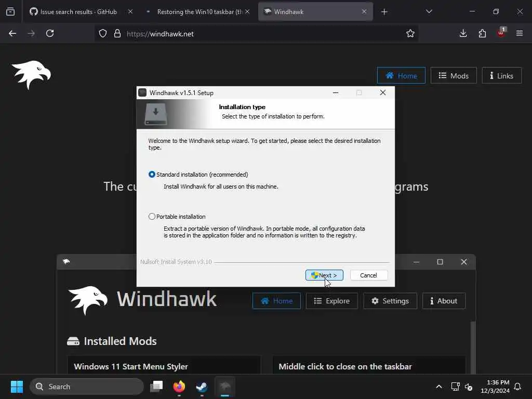Open the notifications bell icon
This screenshot has width=532, height=399.
(517, 387)
